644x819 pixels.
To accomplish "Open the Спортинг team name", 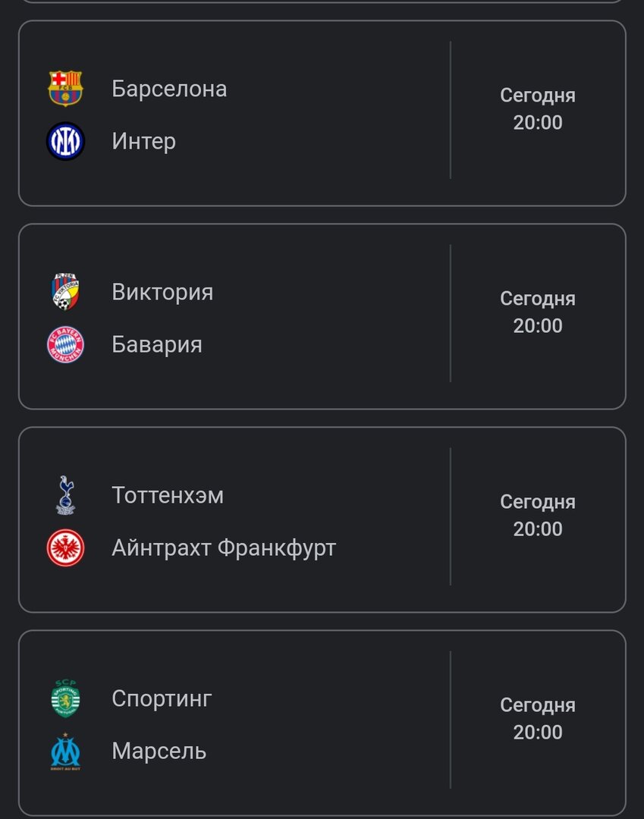I will [162, 698].
